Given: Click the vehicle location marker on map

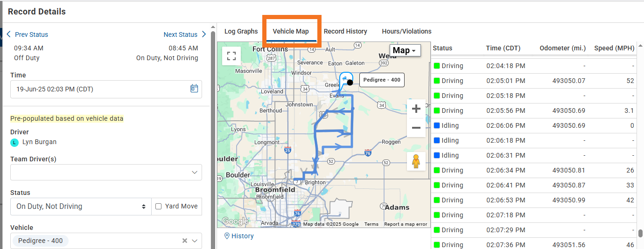Looking at the screenshot, I should pyautogui.click(x=345, y=80).
